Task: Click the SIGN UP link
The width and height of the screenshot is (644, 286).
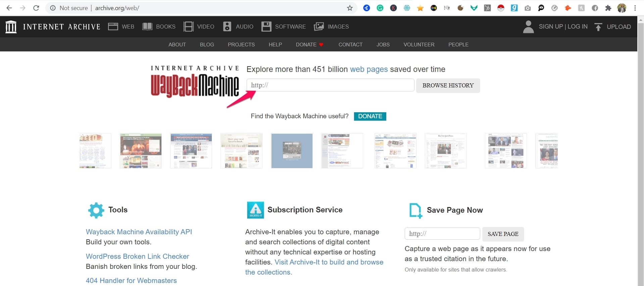Action: click(x=550, y=27)
